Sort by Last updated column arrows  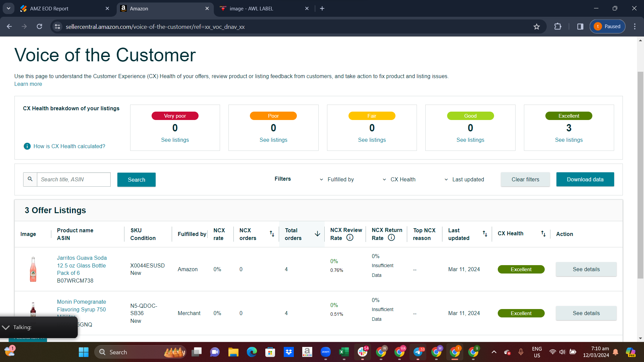(485, 234)
